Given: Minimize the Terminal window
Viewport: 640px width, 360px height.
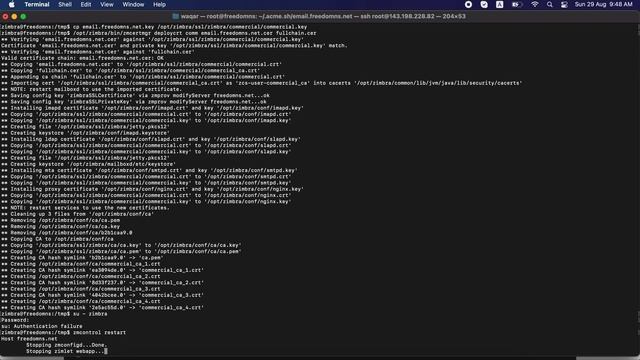Looking at the screenshot, I should [x=14, y=16].
